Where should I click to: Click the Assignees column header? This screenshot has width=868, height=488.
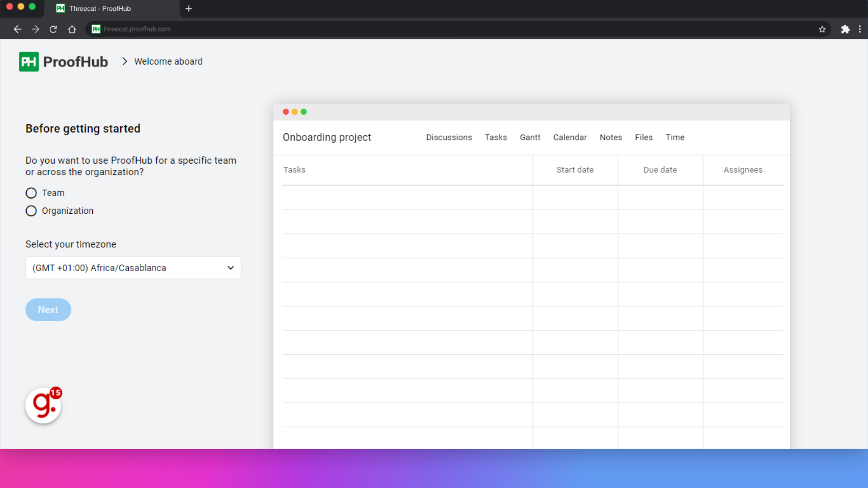[743, 170]
